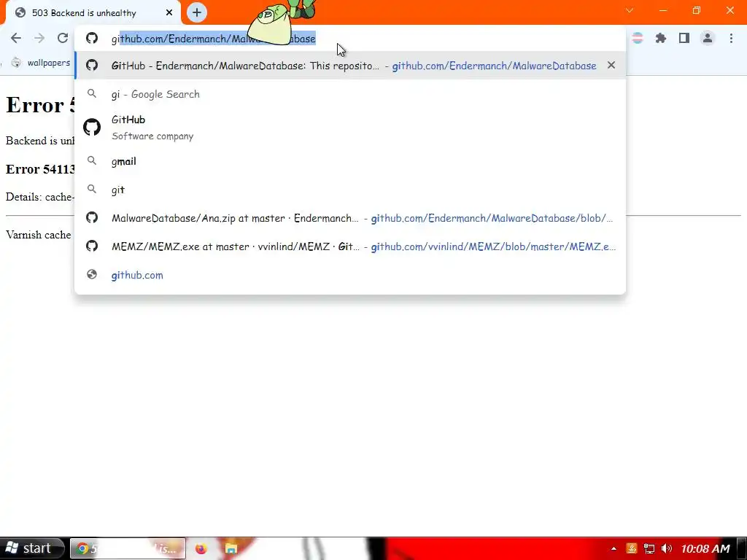Image resolution: width=747 pixels, height=560 pixels.
Task: Open the network tray icon
Action: pos(649,548)
